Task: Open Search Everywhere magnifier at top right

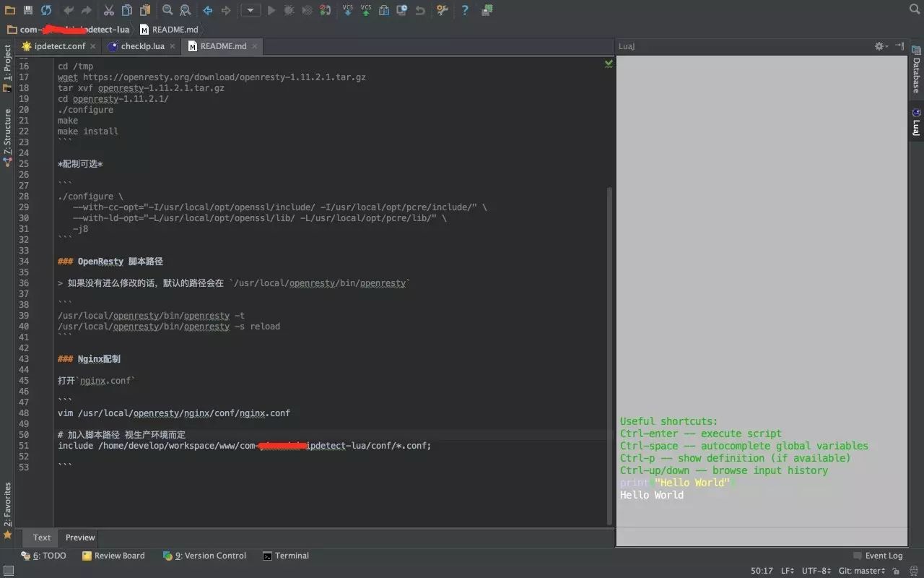Action: (914, 10)
